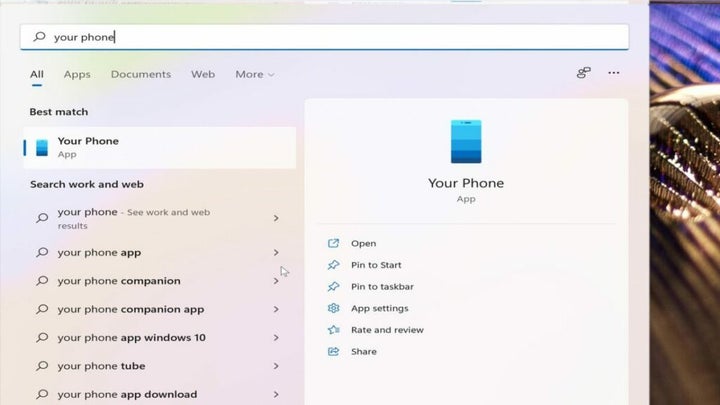The height and width of the screenshot is (405, 720).
Task: Click the Pin to taskbar pin icon
Action: (x=333, y=287)
